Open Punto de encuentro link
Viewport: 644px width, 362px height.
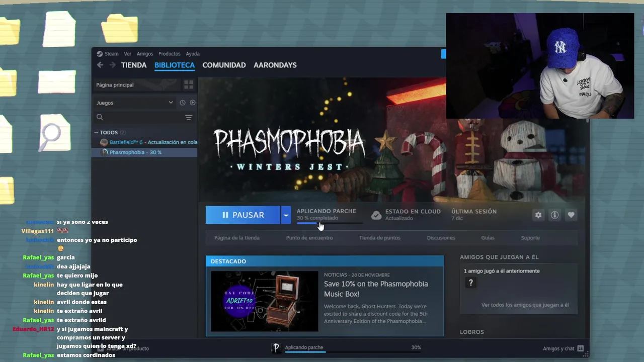[x=309, y=238]
